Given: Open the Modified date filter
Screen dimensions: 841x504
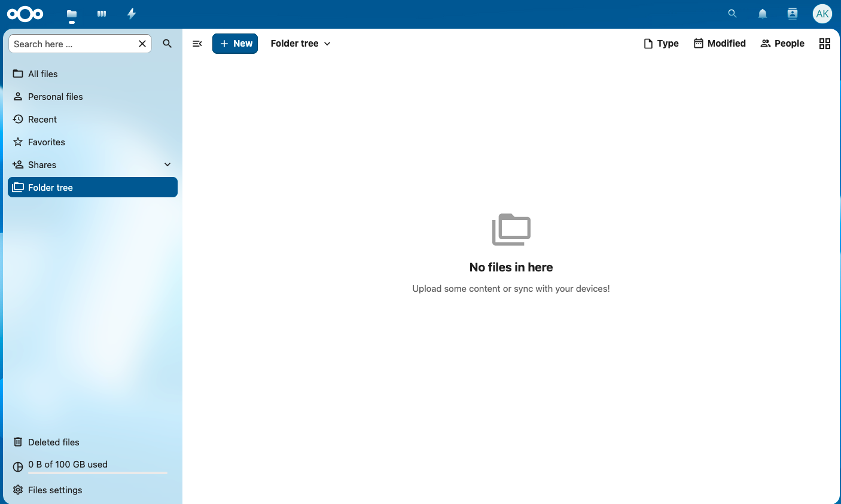Looking at the screenshot, I should coord(720,44).
